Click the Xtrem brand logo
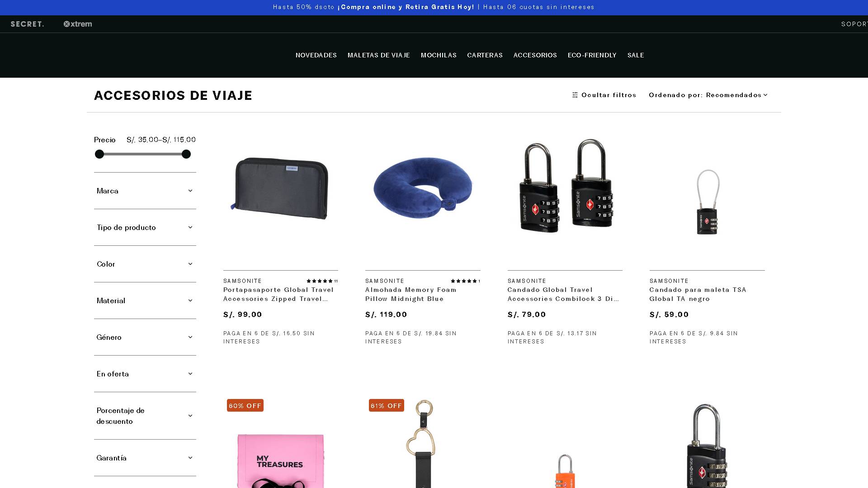 coord(78,24)
